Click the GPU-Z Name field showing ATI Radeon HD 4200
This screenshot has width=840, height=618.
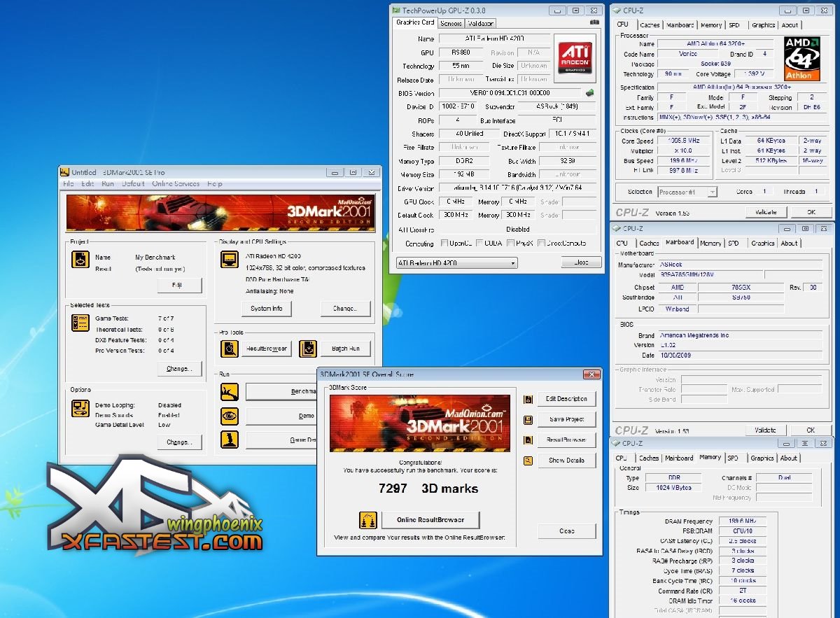point(494,38)
